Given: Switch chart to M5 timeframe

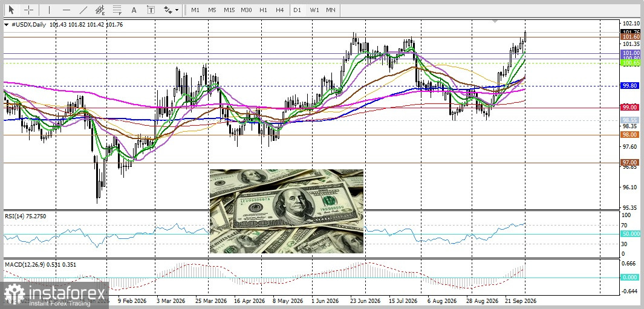Looking at the screenshot, I should click(212, 10).
